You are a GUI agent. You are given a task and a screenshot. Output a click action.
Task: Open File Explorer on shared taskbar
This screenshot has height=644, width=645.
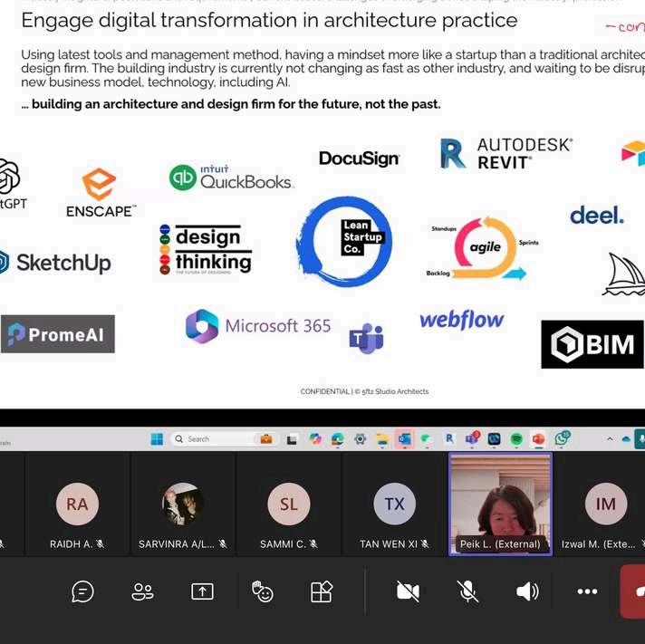(382, 439)
